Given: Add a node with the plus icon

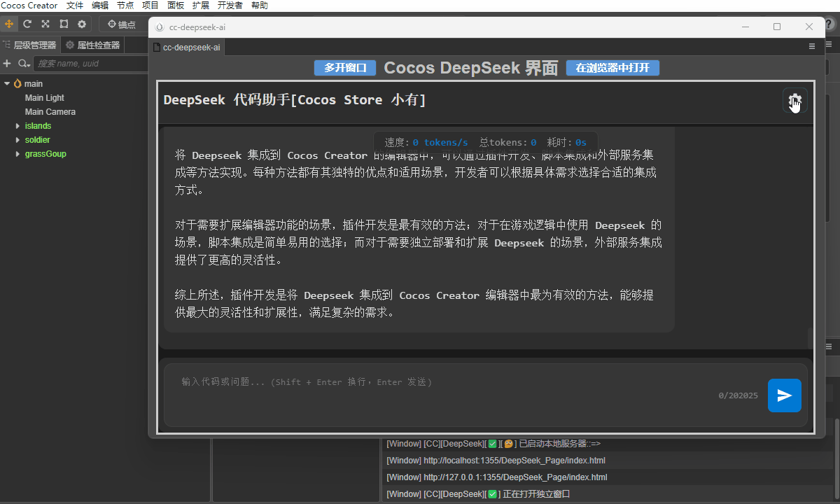Looking at the screenshot, I should point(7,64).
